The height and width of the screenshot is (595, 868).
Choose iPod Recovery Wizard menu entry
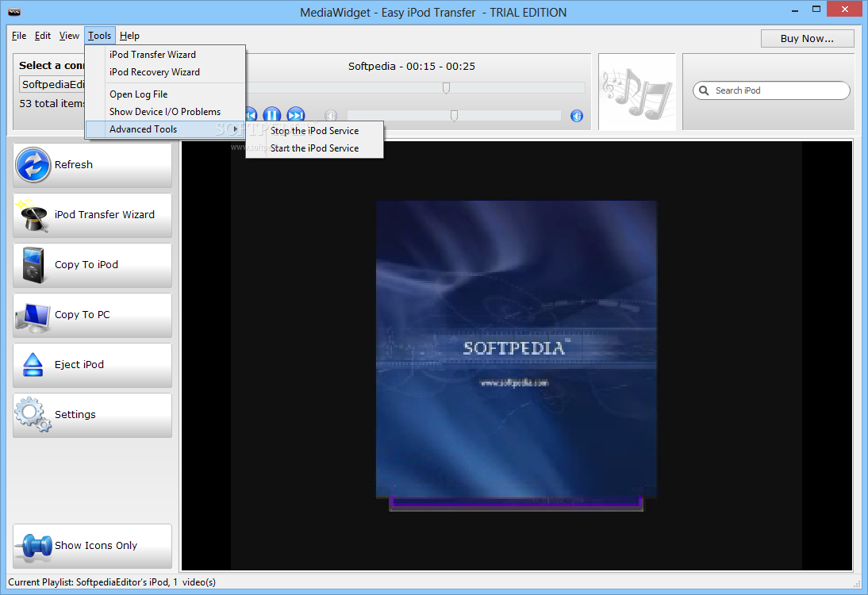click(165, 72)
